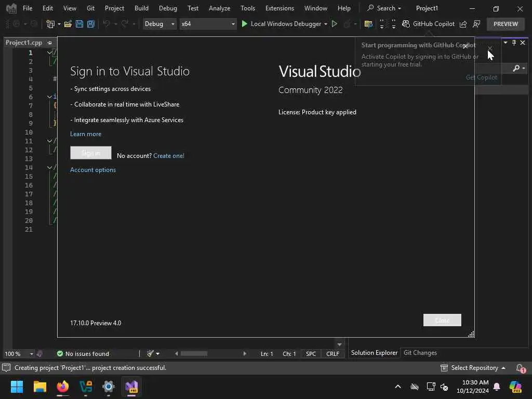Open the Analyze menu
Viewport: 532px width, 399px height.
(x=220, y=8)
